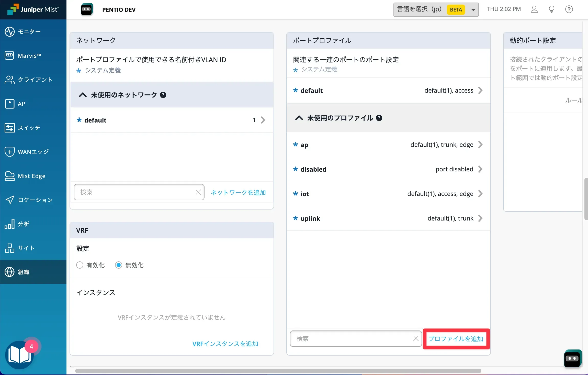Screen dimensions: 588x375
Task: Collapse the 未使用のプロファイル section
Action: (x=299, y=118)
